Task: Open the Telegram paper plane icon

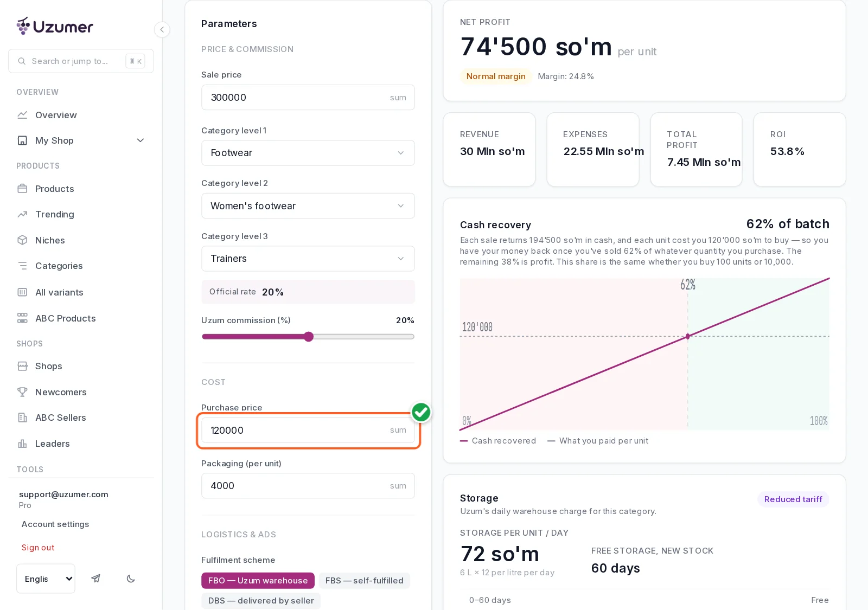Action: point(95,579)
